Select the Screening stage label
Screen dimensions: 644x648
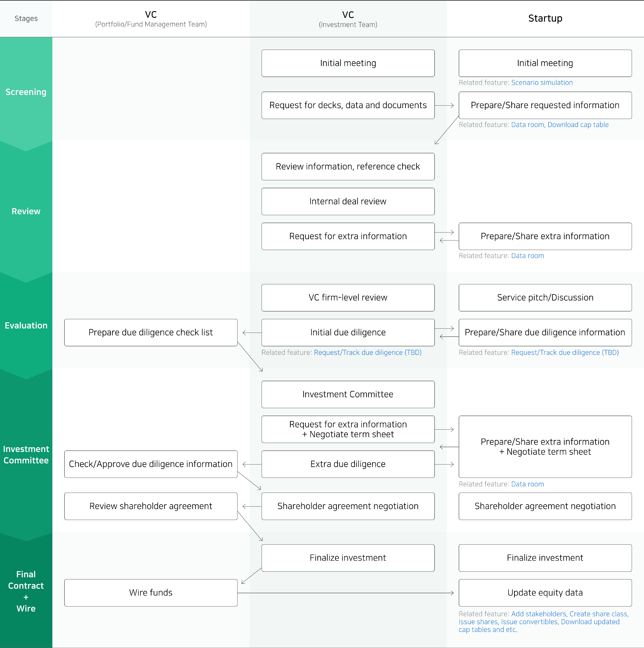point(26,92)
